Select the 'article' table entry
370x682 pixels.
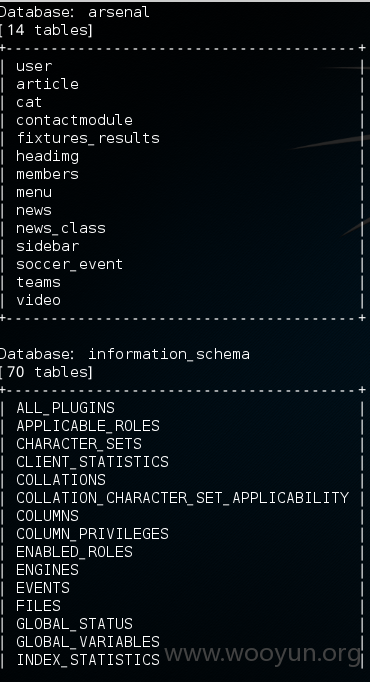47,84
